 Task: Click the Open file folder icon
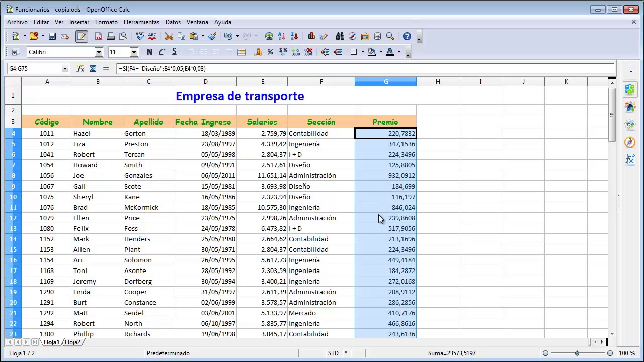tap(34, 36)
